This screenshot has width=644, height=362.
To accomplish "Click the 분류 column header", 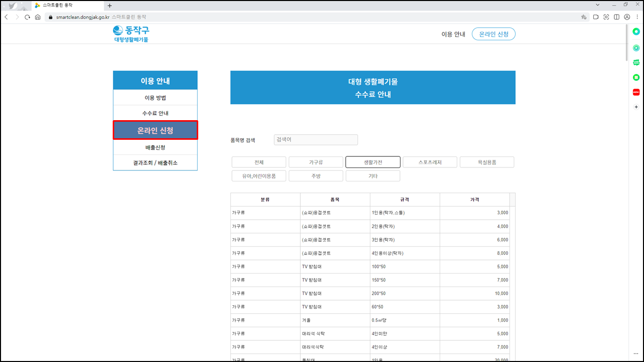I will 265,200.
